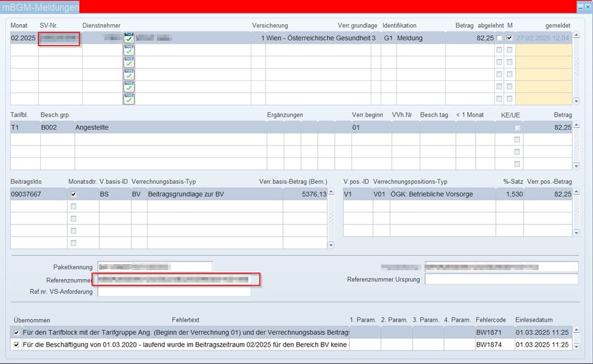Click into the Referenznummer Ursprung field
This screenshot has height=364, width=593.
(x=501, y=279)
